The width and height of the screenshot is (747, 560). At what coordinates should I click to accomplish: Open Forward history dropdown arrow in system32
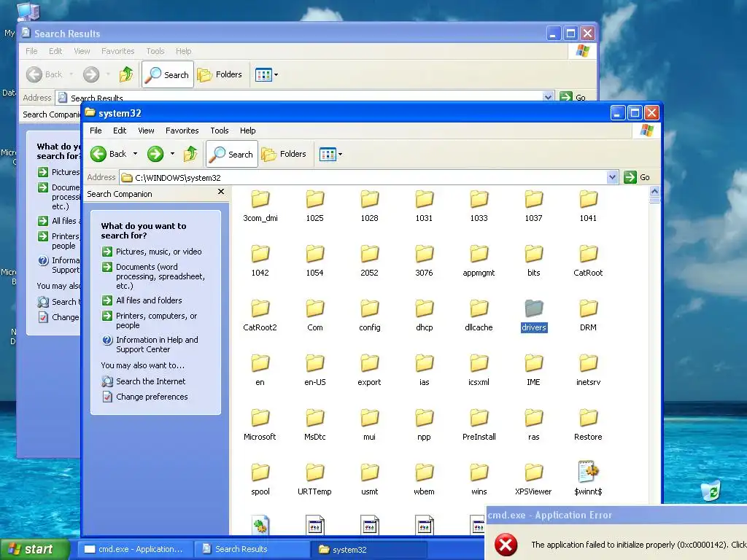coord(172,154)
